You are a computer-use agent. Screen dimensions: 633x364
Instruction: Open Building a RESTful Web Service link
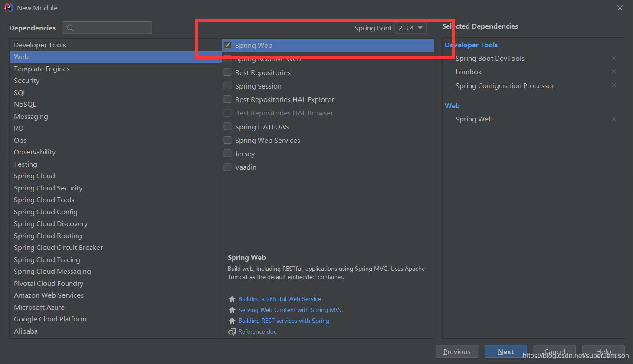pyautogui.click(x=280, y=299)
